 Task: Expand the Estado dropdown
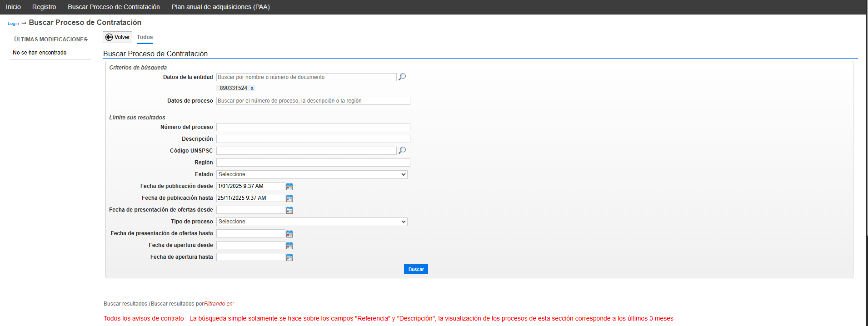pyautogui.click(x=312, y=174)
